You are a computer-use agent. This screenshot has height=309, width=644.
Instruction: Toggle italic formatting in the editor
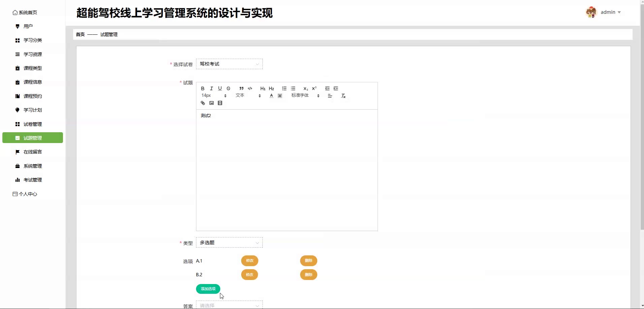click(x=211, y=88)
